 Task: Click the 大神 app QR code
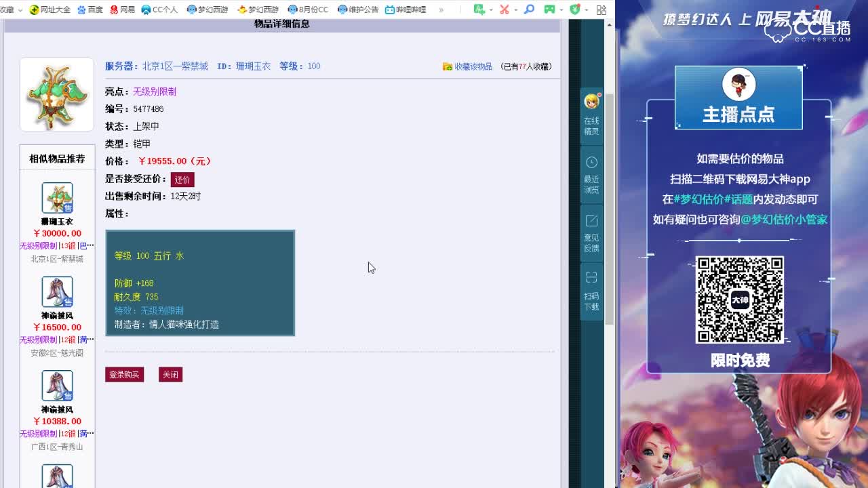pos(740,300)
